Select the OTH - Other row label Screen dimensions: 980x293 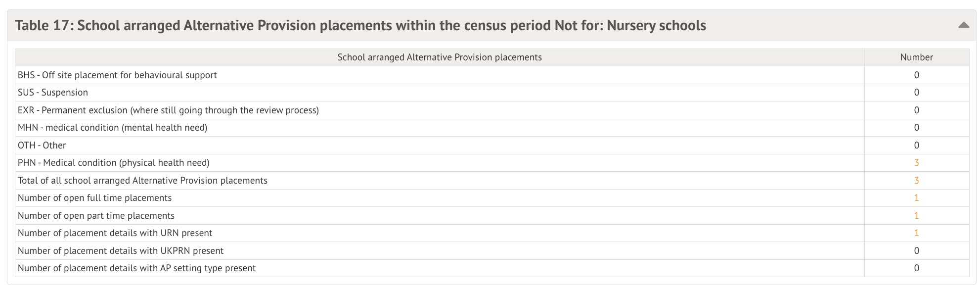pos(42,146)
